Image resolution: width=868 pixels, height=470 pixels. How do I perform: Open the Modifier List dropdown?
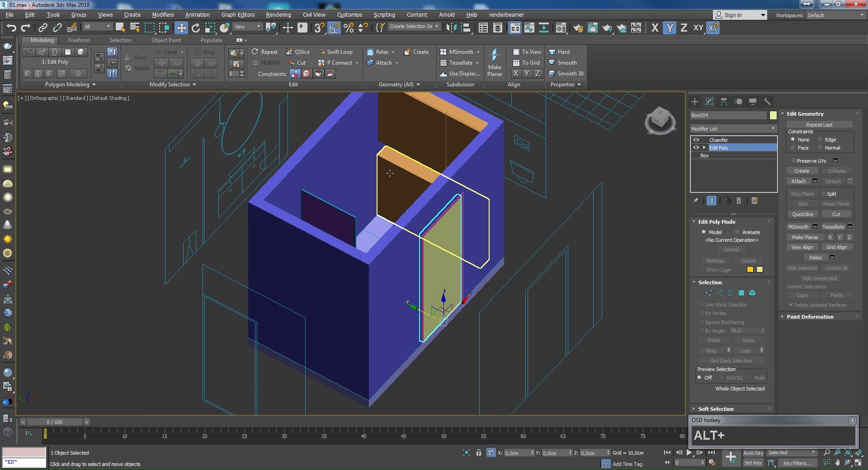pyautogui.click(x=733, y=129)
